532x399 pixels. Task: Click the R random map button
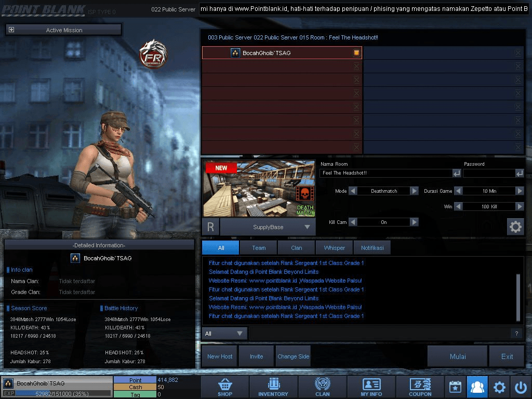[x=210, y=227]
